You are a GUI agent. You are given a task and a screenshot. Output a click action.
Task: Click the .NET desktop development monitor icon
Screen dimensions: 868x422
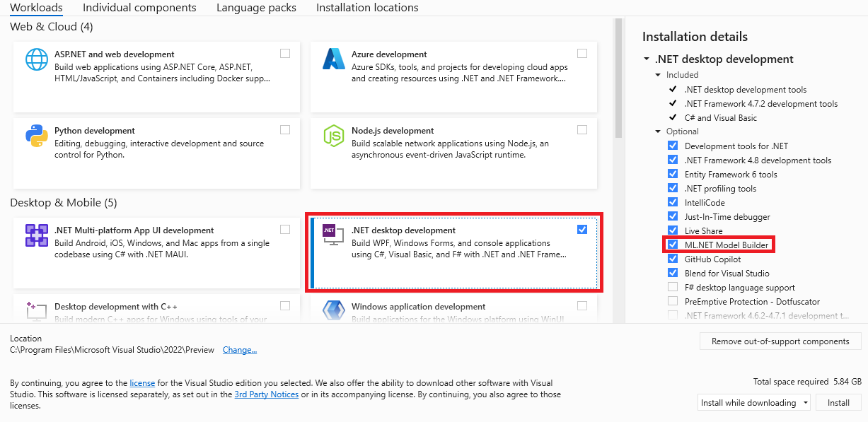point(333,235)
